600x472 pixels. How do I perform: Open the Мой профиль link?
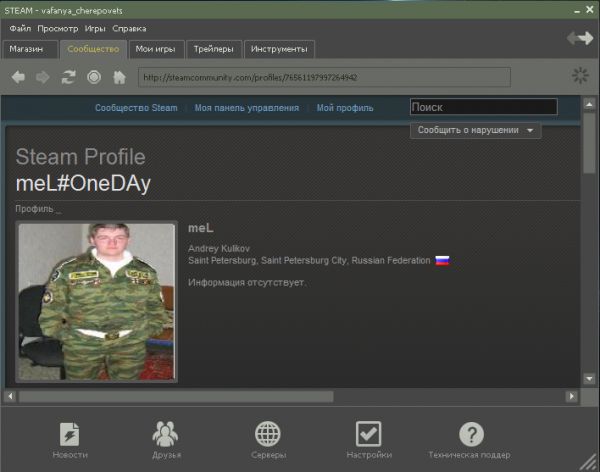(x=345, y=108)
